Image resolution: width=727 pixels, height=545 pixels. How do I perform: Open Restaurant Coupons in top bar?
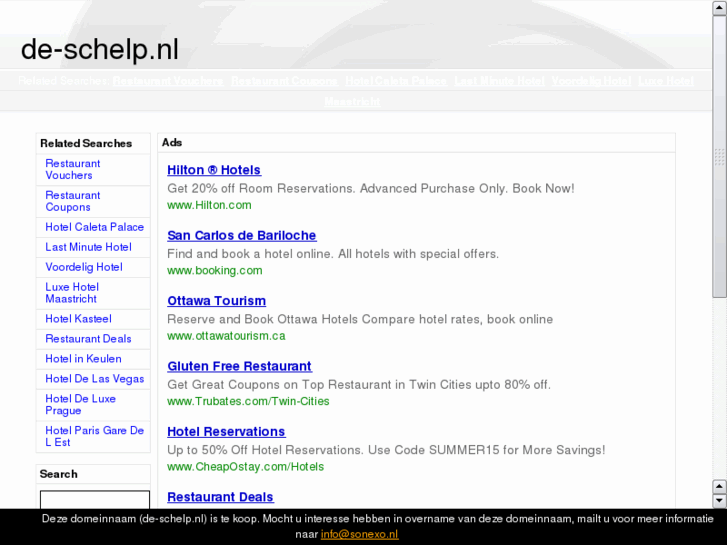[285, 81]
